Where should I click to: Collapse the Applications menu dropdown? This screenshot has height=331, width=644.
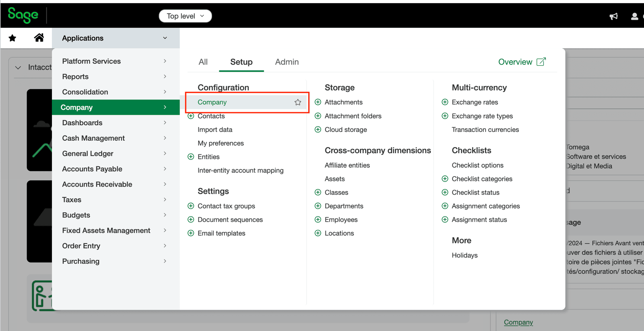coord(165,38)
